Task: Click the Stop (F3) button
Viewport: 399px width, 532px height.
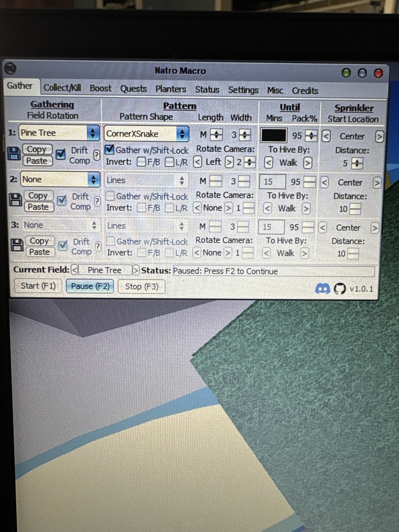Action: [141, 286]
